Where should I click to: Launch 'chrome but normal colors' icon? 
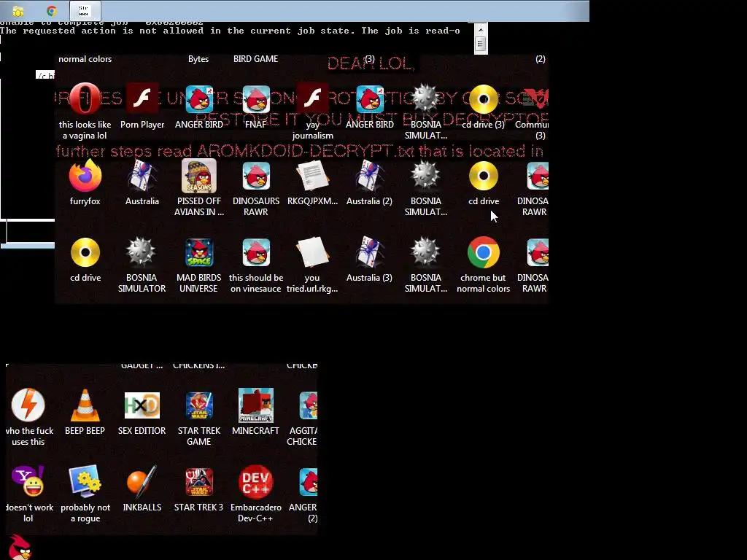[x=483, y=252]
